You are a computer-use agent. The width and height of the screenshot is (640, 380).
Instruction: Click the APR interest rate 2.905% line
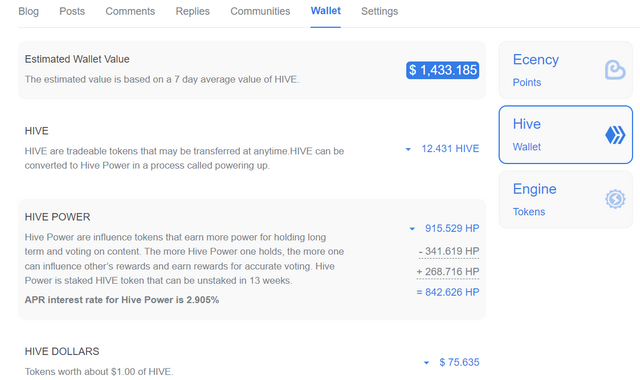(x=122, y=300)
